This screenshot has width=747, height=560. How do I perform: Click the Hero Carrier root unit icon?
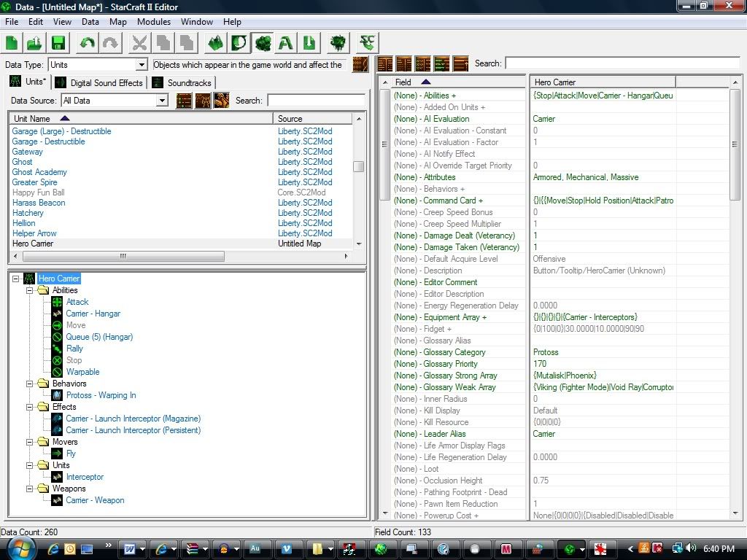click(x=29, y=279)
